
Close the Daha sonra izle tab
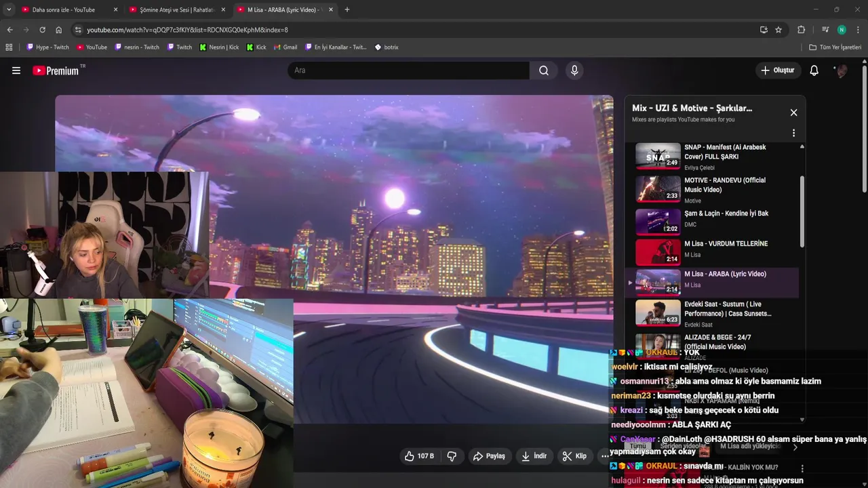[115, 9]
